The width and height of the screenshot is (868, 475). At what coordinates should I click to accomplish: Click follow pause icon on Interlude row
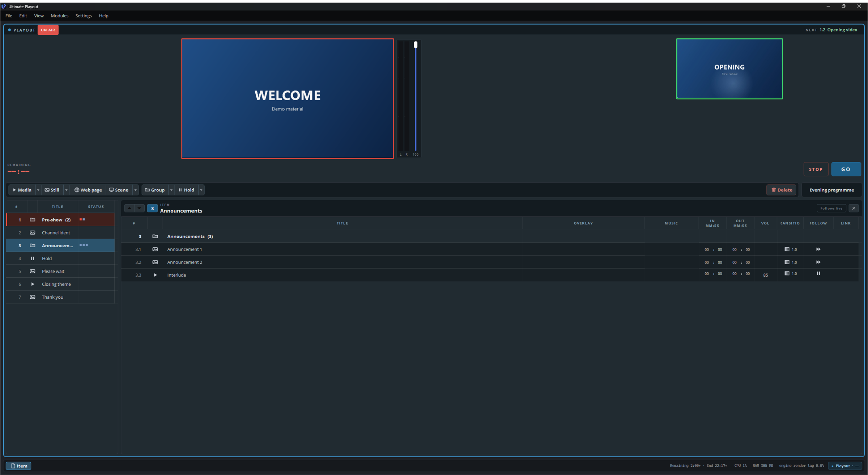[x=818, y=273]
